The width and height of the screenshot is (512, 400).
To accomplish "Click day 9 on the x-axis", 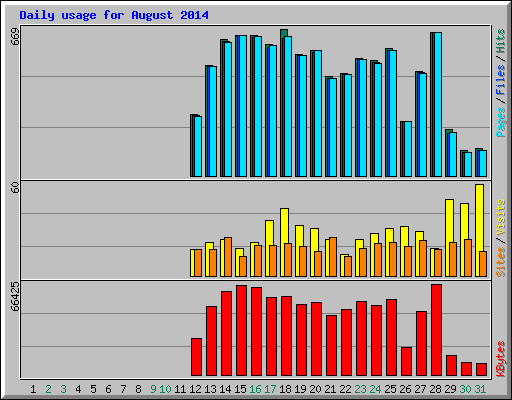I will 153,389.
